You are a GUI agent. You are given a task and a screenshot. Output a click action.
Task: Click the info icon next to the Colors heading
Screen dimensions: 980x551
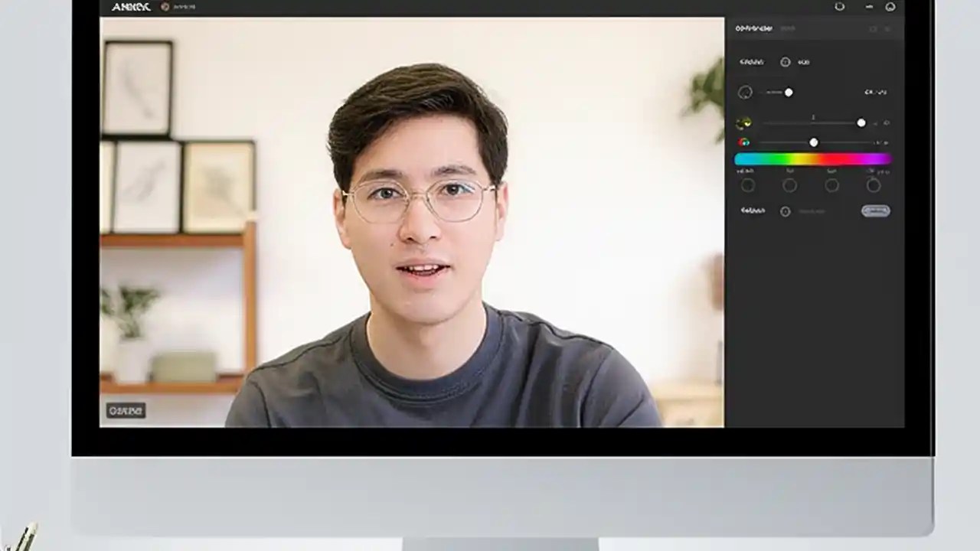[786, 62]
